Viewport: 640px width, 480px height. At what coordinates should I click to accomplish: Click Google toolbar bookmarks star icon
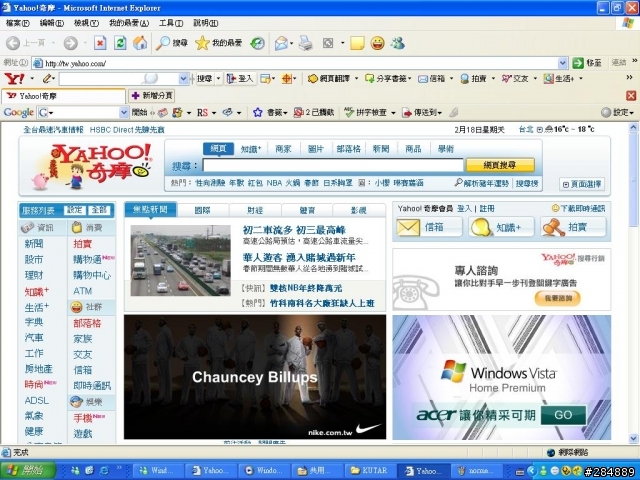[x=258, y=112]
